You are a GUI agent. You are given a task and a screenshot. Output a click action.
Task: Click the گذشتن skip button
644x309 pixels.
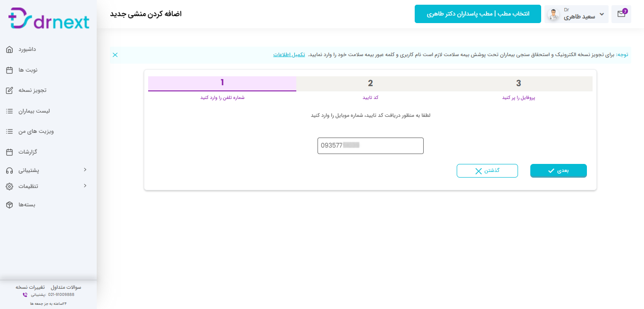pyautogui.click(x=487, y=171)
